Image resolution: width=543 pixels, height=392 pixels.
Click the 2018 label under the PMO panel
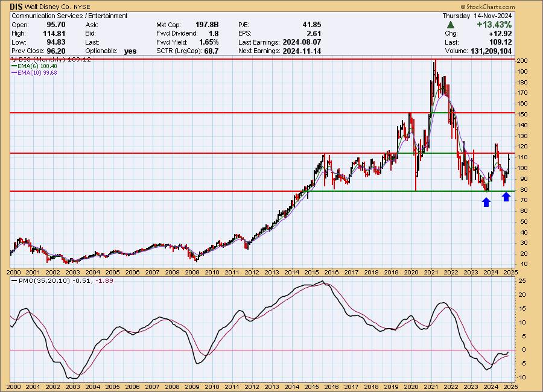[x=371, y=387]
